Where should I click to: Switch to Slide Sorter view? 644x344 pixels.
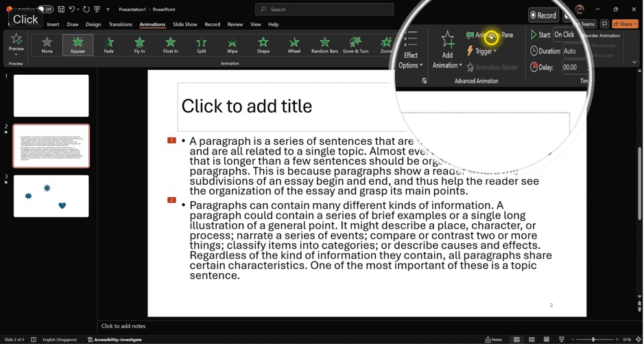coord(532,339)
